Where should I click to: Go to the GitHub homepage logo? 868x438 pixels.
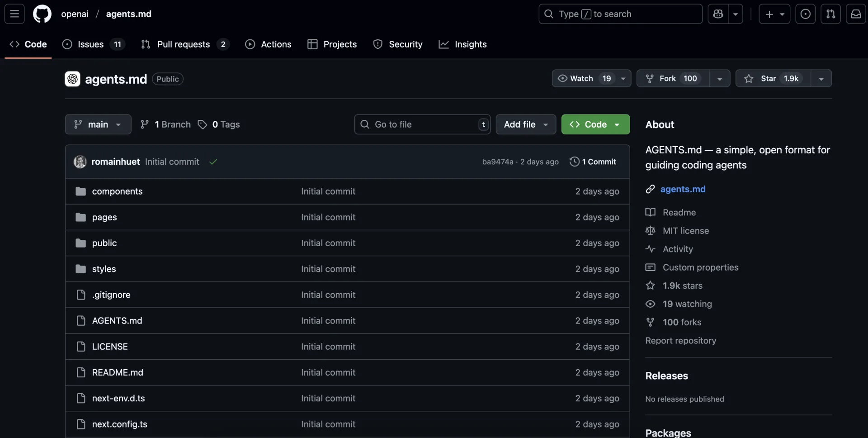pos(42,14)
